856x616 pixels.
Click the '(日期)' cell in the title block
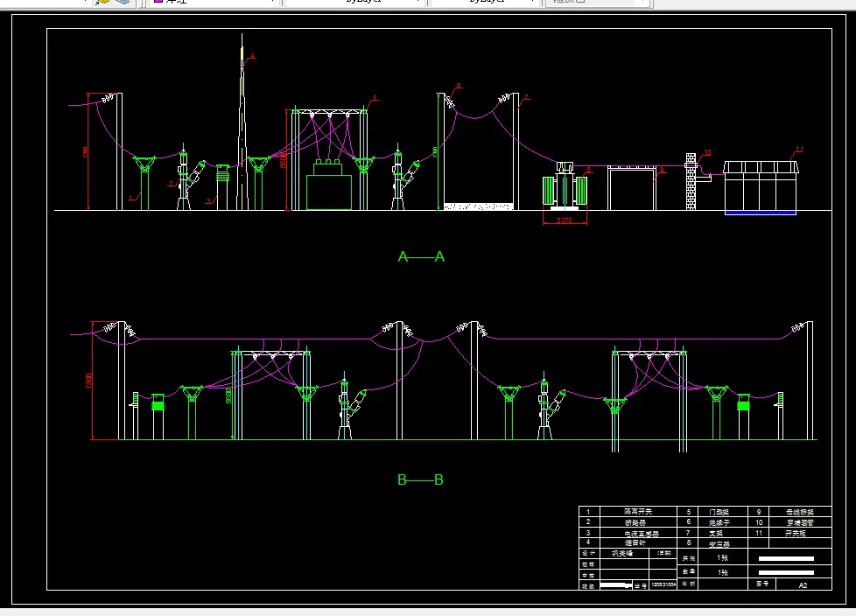[x=663, y=553]
